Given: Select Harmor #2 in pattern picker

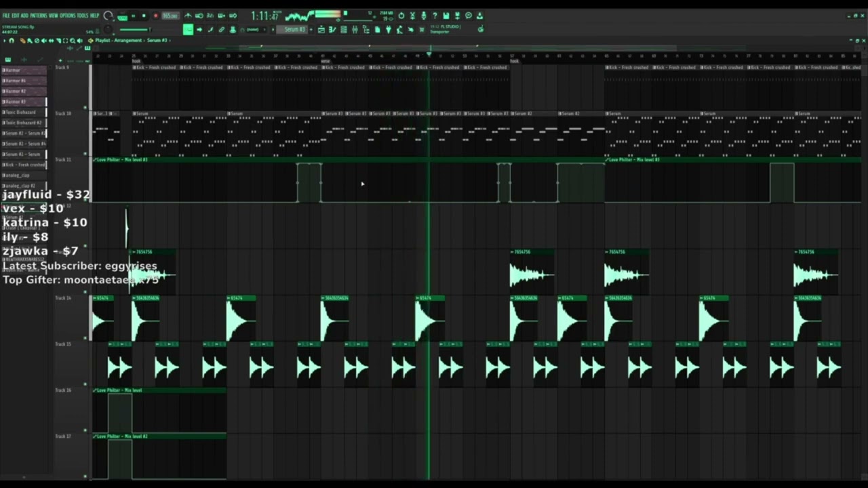Looking at the screenshot, I should pyautogui.click(x=24, y=91).
